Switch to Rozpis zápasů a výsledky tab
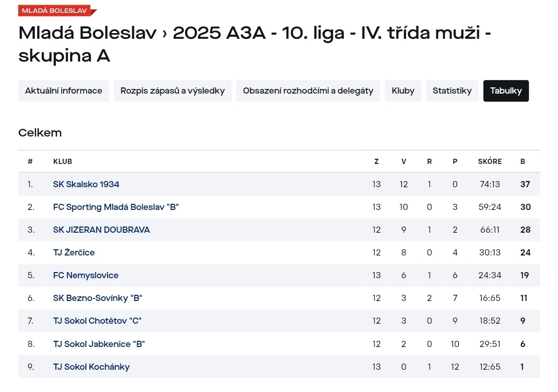This screenshot has height=392, width=558. pyautogui.click(x=173, y=91)
